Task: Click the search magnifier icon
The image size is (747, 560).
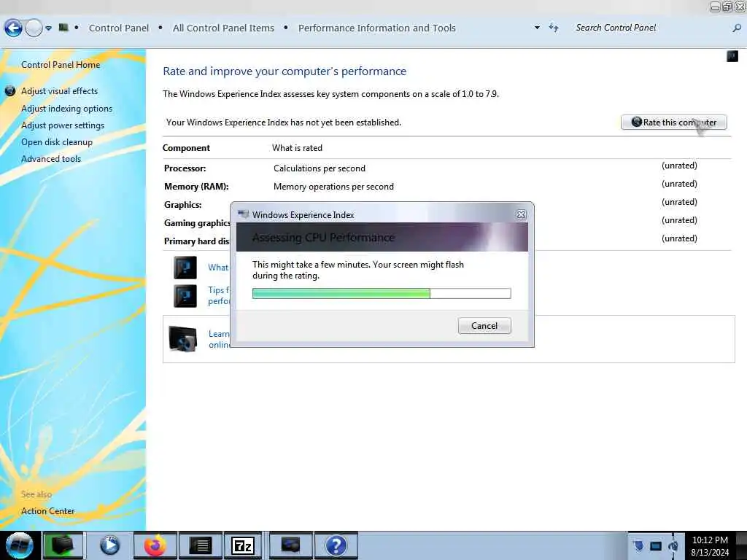Action: coord(737,28)
